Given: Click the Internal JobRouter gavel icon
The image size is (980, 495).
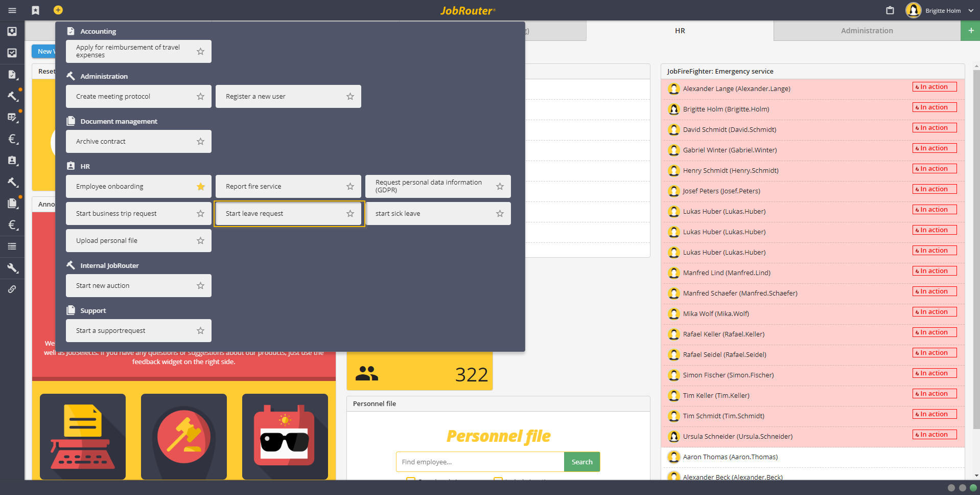Looking at the screenshot, I should click(x=71, y=265).
